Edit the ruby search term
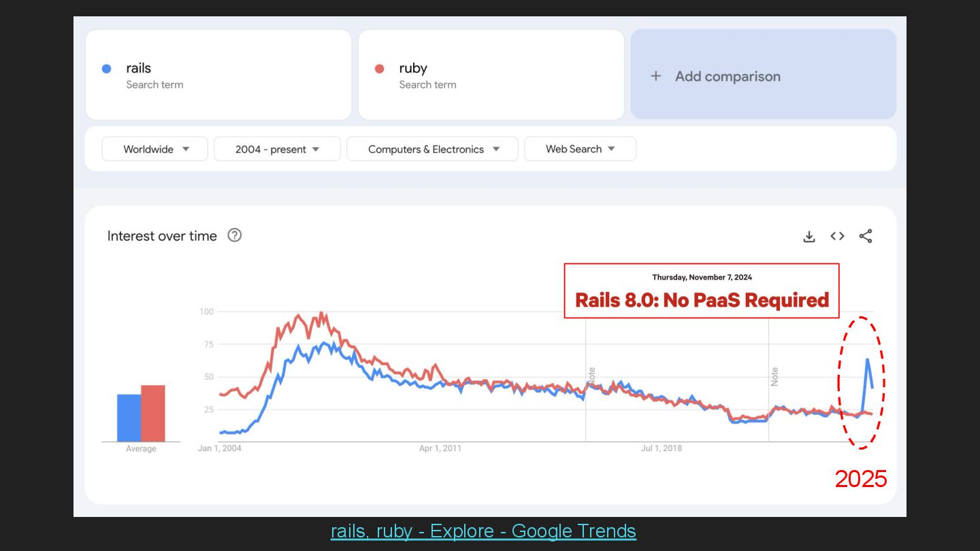This screenshot has width=980, height=551. [x=491, y=75]
